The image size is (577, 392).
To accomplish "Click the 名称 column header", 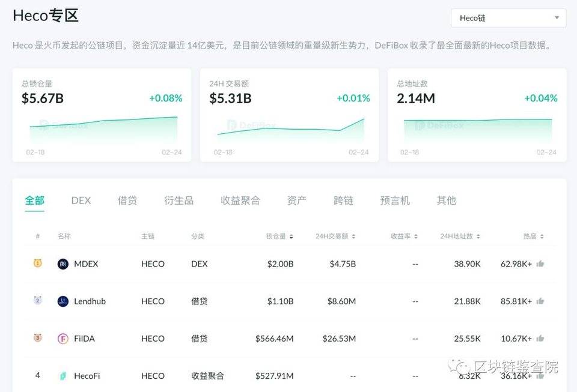I will [64, 237].
